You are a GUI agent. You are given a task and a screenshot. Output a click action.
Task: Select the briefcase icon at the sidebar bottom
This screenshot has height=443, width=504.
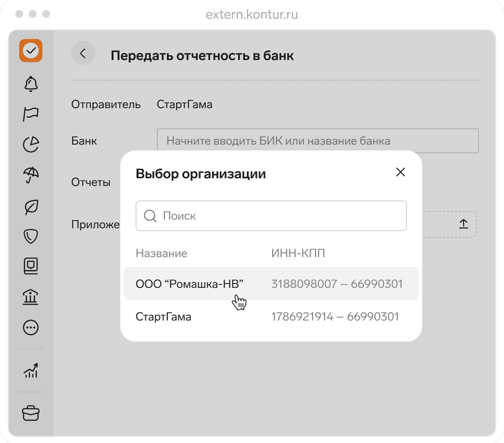tap(30, 413)
